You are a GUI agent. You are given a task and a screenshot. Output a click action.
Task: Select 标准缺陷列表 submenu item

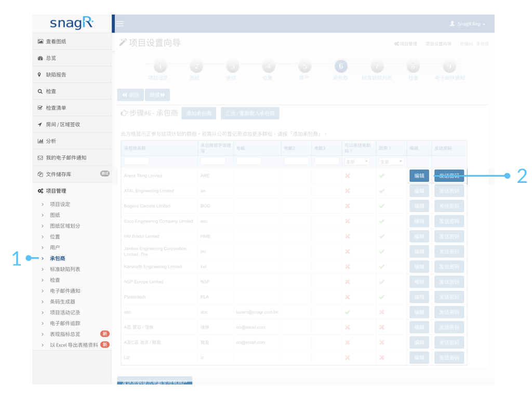pos(65,270)
